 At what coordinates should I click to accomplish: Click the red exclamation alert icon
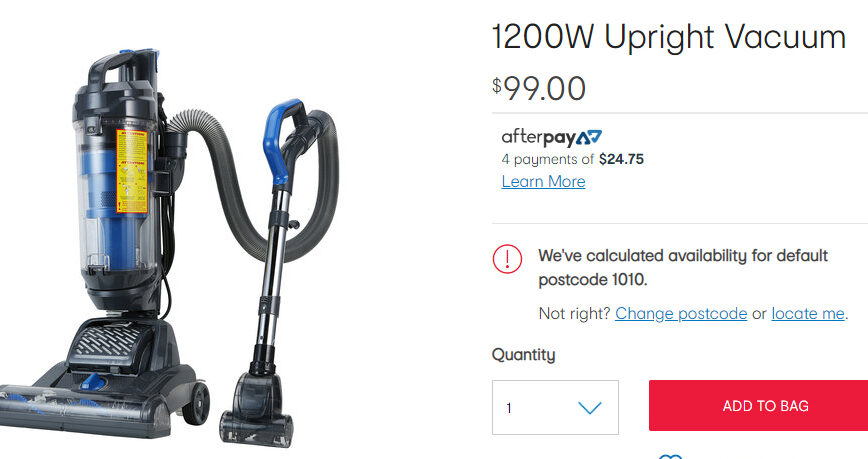point(507,259)
